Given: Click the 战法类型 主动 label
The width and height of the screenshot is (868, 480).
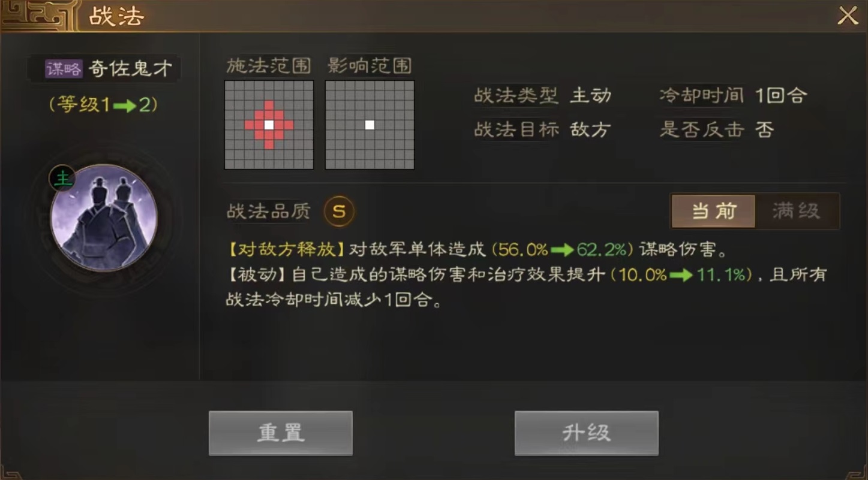Looking at the screenshot, I should point(543,95).
